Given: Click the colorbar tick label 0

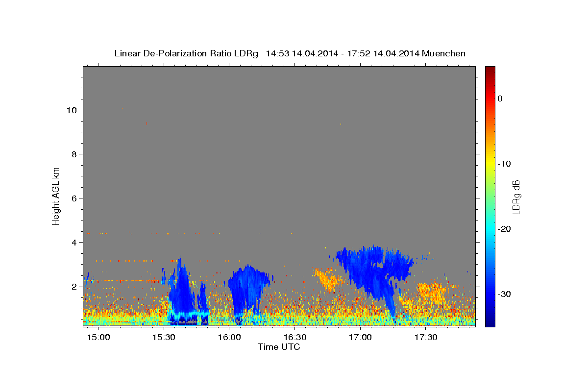Looking at the screenshot, I should (500, 98).
